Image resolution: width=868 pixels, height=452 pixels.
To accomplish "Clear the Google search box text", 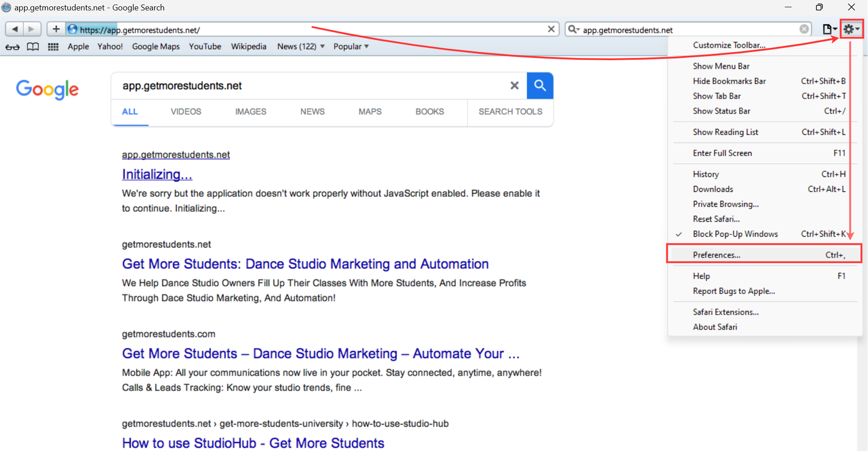I will click(x=514, y=86).
